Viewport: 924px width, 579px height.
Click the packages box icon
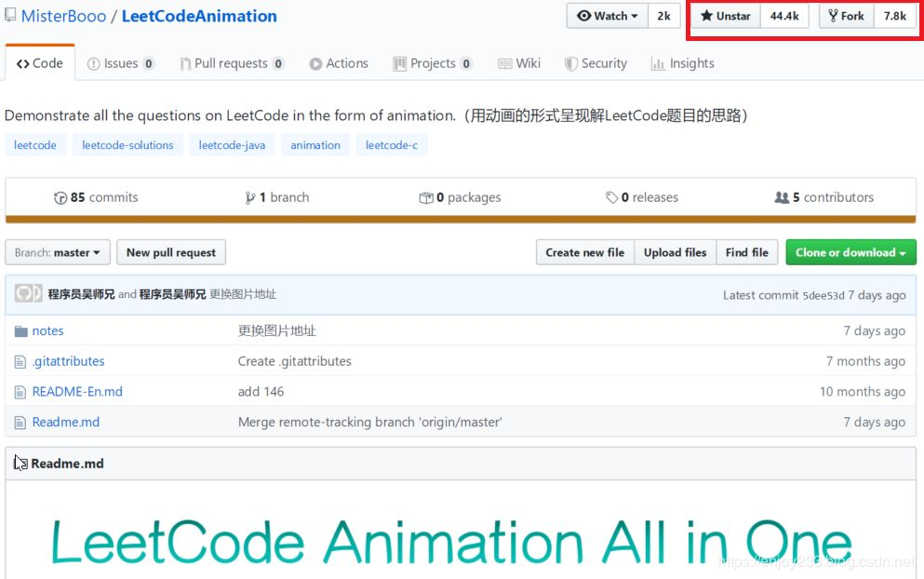(426, 198)
